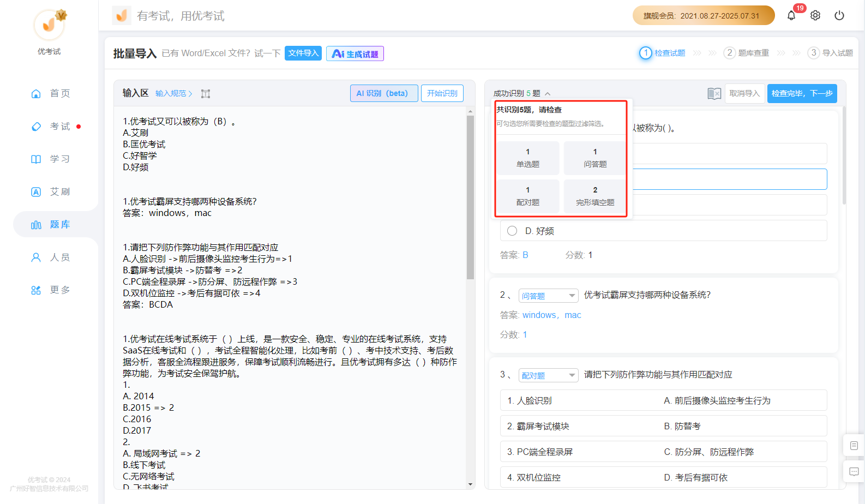Click the 旗舰会员 membership badge
The width and height of the screenshot is (865, 504).
tap(704, 15)
